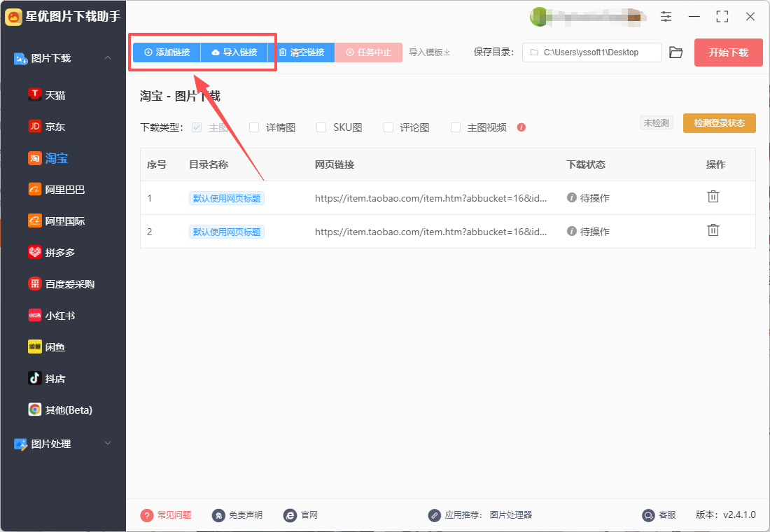This screenshot has height=532, width=770.
Task: Click 默认使用网页标题 tag in row 2
Action: pos(227,232)
